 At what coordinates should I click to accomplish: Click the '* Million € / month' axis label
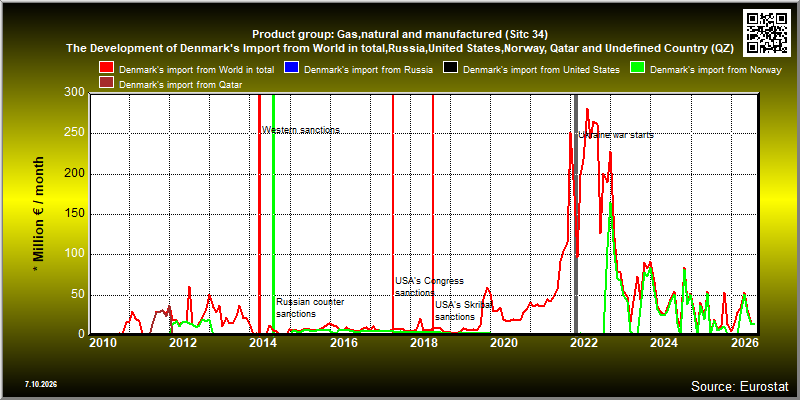pos(39,214)
